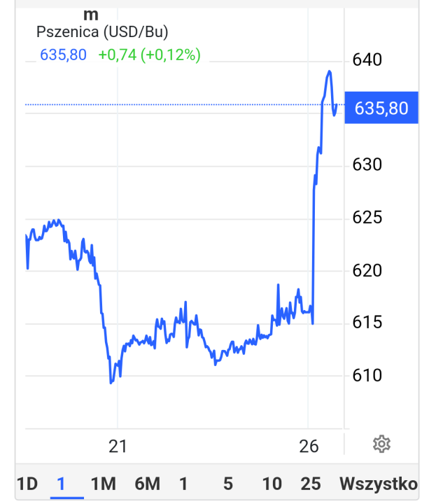Select the 25 range option
Screen dimensions: 436x504
click(x=311, y=484)
